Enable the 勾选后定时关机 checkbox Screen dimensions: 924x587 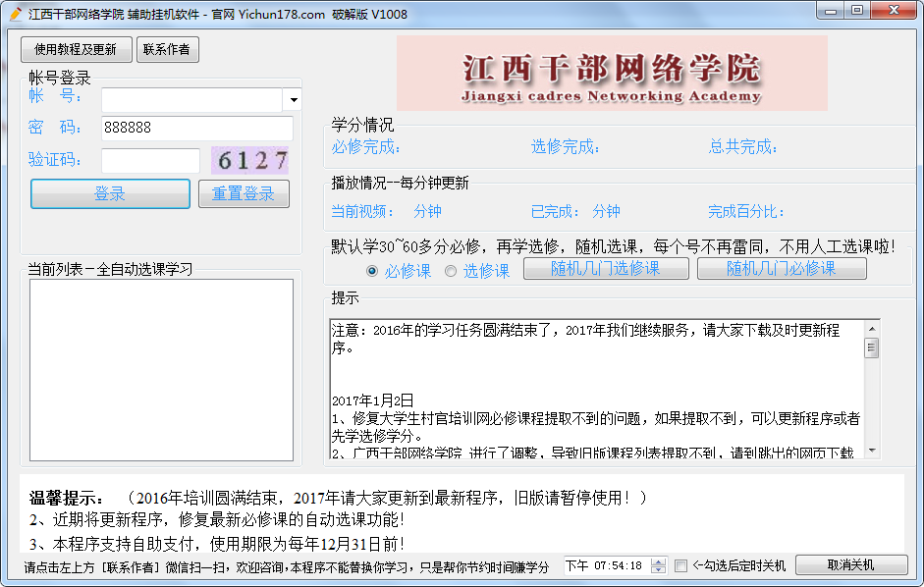[681, 565]
